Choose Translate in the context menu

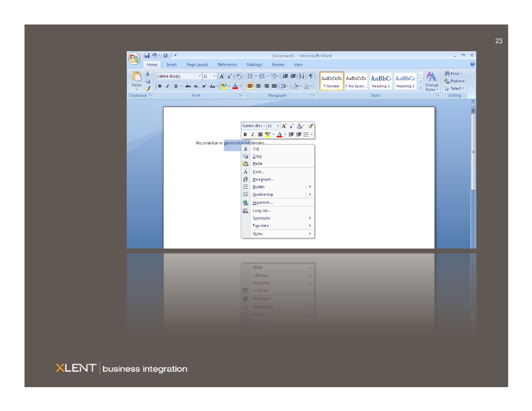pyautogui.click(x=278, y=226)
